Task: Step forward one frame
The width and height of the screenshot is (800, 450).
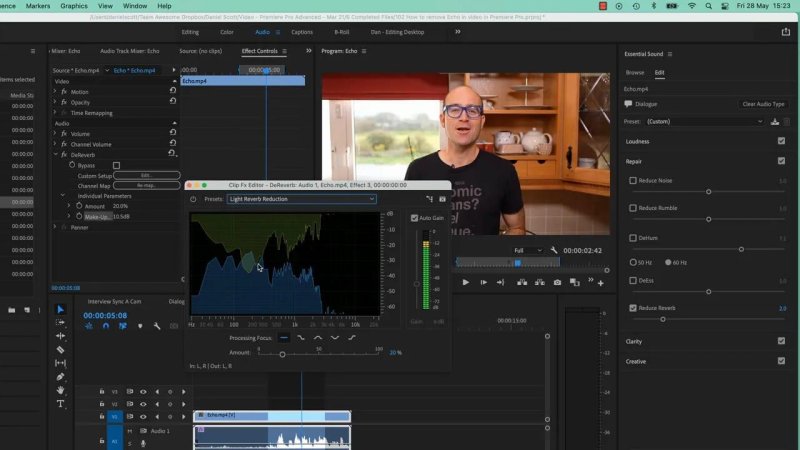Action: coord(483,282)
